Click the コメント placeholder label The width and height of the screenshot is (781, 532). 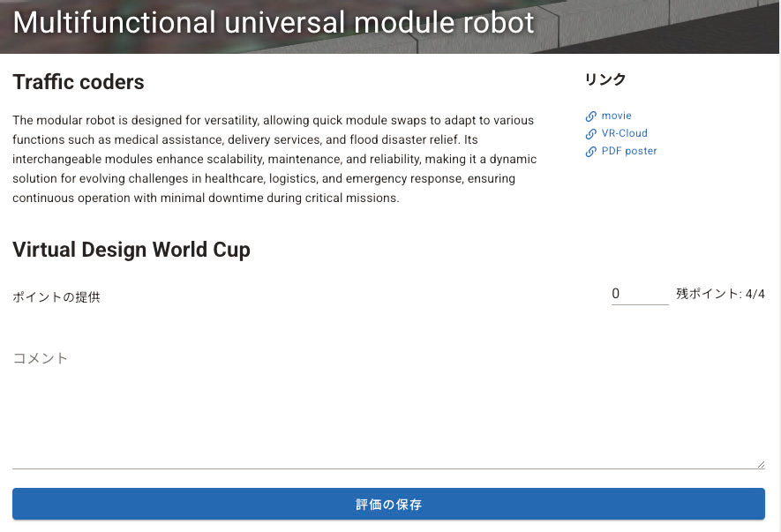click(40, 358)
